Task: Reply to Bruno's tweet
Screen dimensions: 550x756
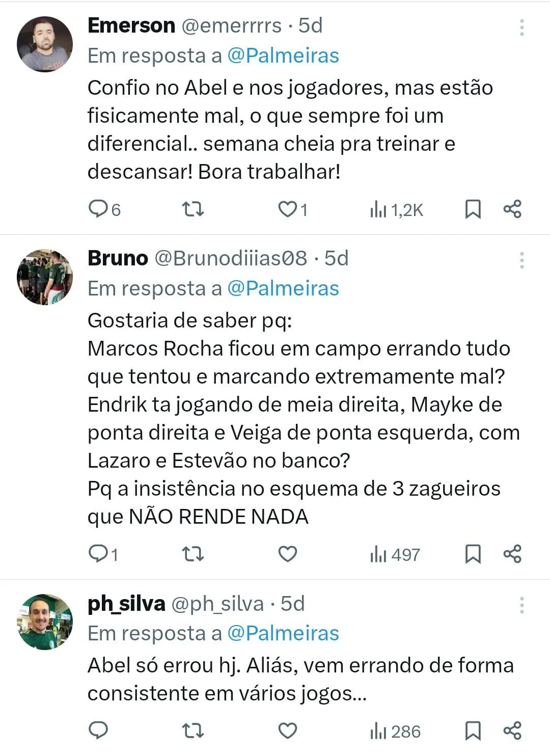Action: [98, 554]
